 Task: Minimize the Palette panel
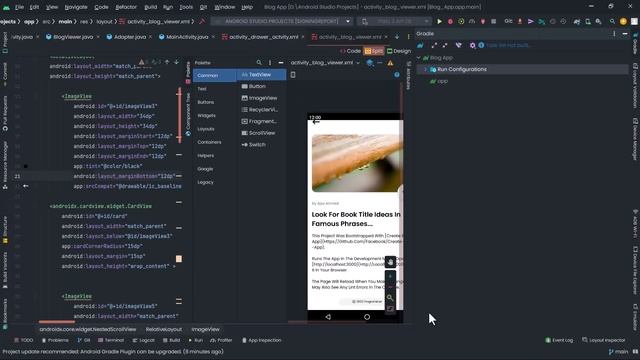point(281,62)
